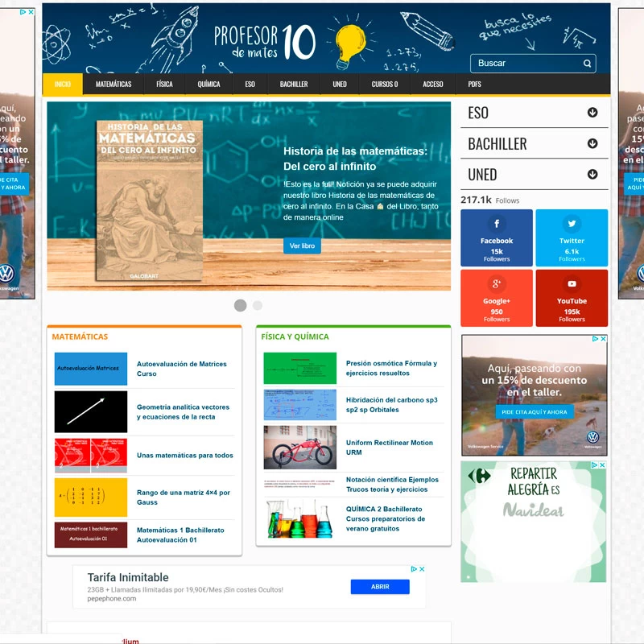Open the Facebook followers tile
This screenshot has width=644, height=644.
click(x=496, y=238)
